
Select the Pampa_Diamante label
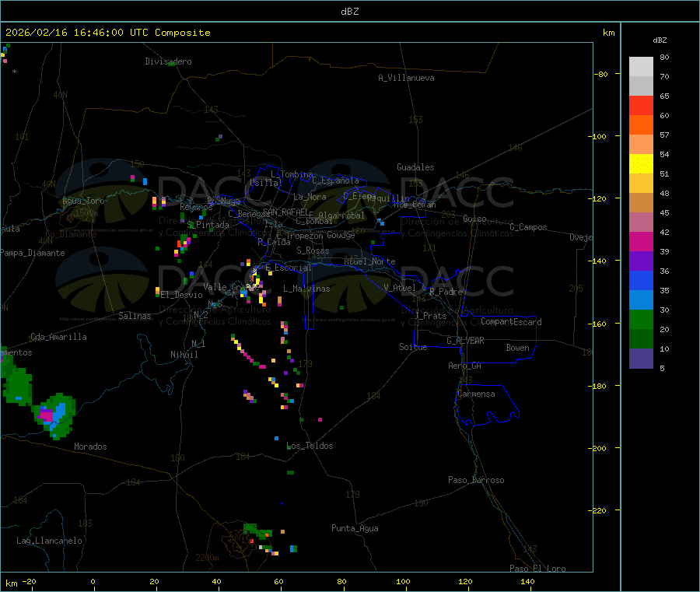tap(33, 253)
